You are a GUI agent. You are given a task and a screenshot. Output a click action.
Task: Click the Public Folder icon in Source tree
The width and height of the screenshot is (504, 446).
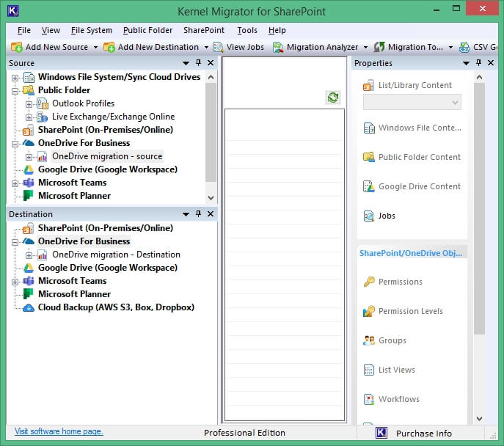pyautogui.click(x=29, y=90)
